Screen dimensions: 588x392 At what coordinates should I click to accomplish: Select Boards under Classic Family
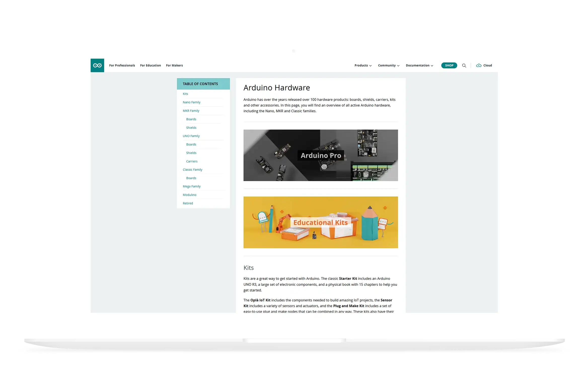click(x=191, y=178)
